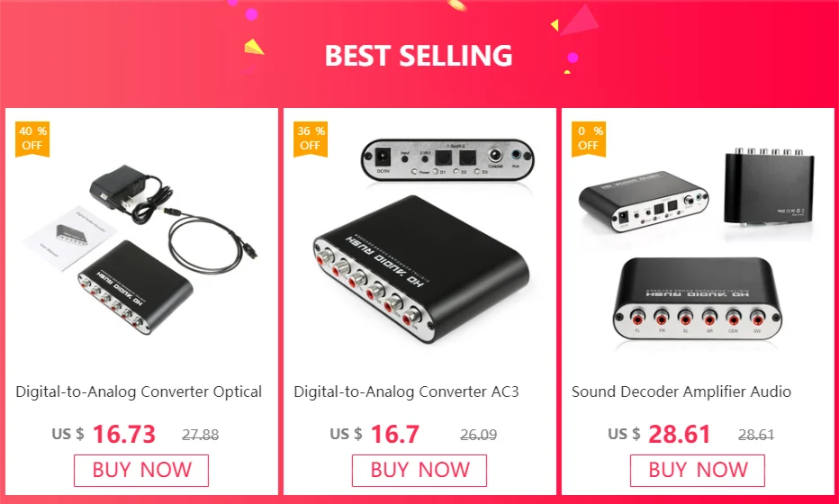Click the 40% OFF discount badge
This screenshot has height=504, width=839.
coord(32,139)
